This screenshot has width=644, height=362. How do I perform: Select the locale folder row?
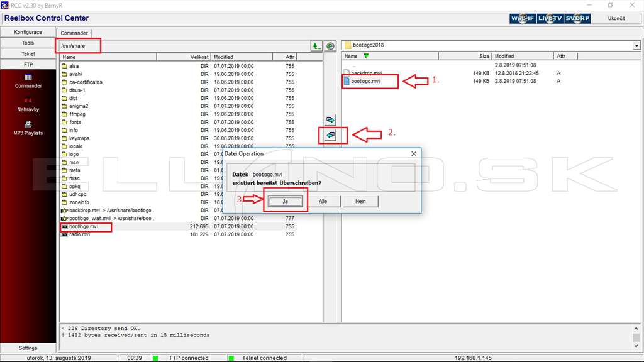pyautogui.click(x=178, y=146)
